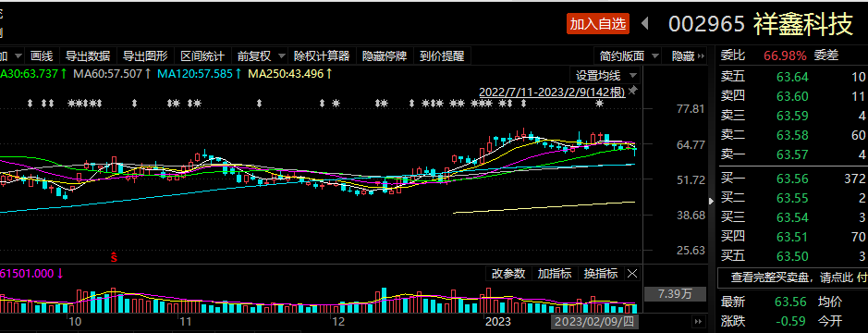Open 查看完整买卖盘 full order book link
This screenshot has height=333, width=868.
(792, 277)
